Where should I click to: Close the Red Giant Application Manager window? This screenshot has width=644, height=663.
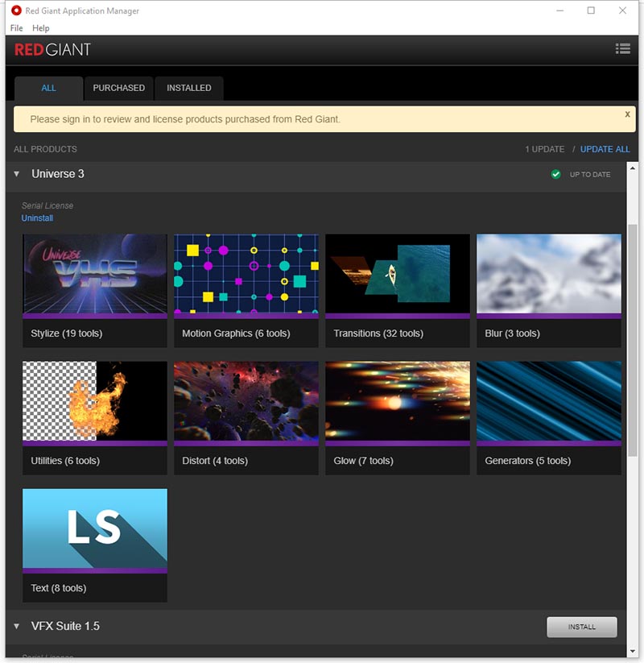coord(622,10)
